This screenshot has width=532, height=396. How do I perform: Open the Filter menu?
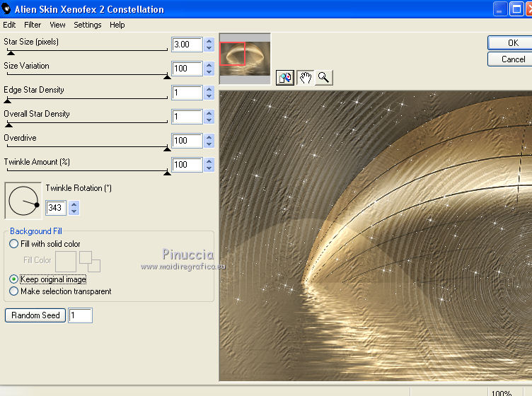(x=33, y=25)
